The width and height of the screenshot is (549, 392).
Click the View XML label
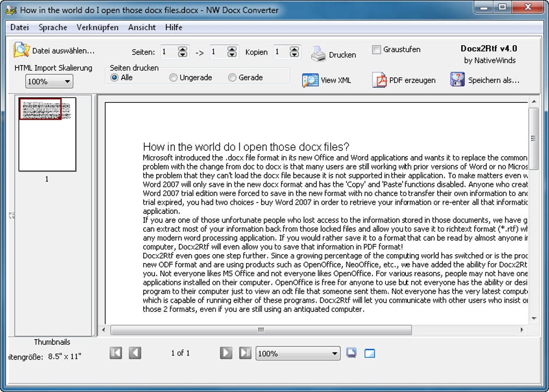(x=336, y=80)
